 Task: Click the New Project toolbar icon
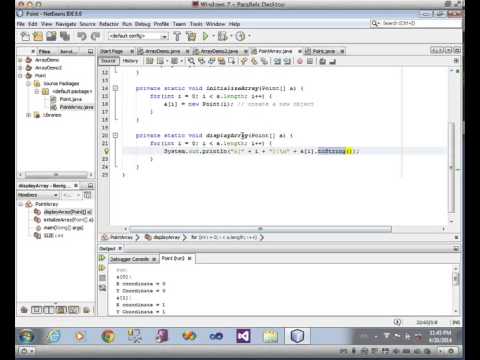click(x=38, y=36)
